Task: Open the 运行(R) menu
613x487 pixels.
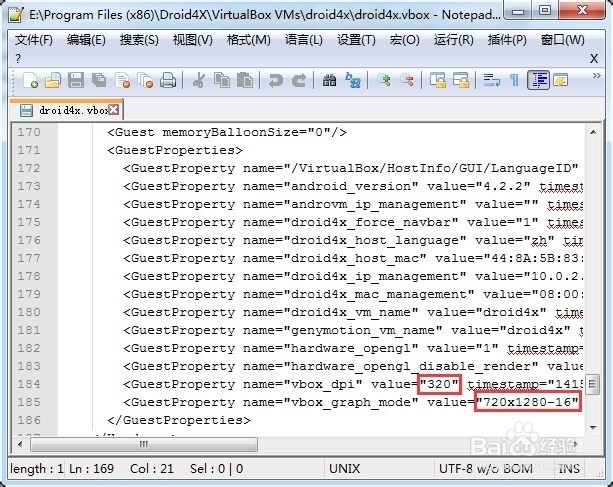Action: click(453, 40)
